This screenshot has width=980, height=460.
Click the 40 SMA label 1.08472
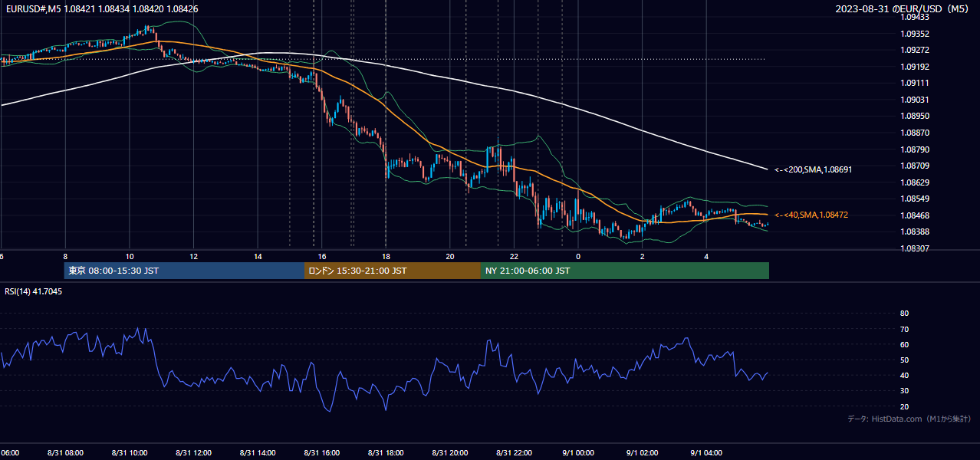(811, 215)
